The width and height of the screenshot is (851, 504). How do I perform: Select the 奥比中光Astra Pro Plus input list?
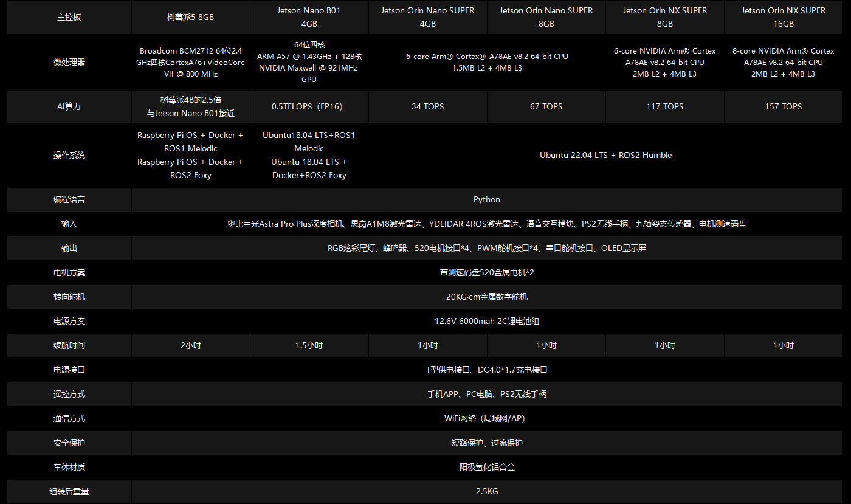[487, 224]
